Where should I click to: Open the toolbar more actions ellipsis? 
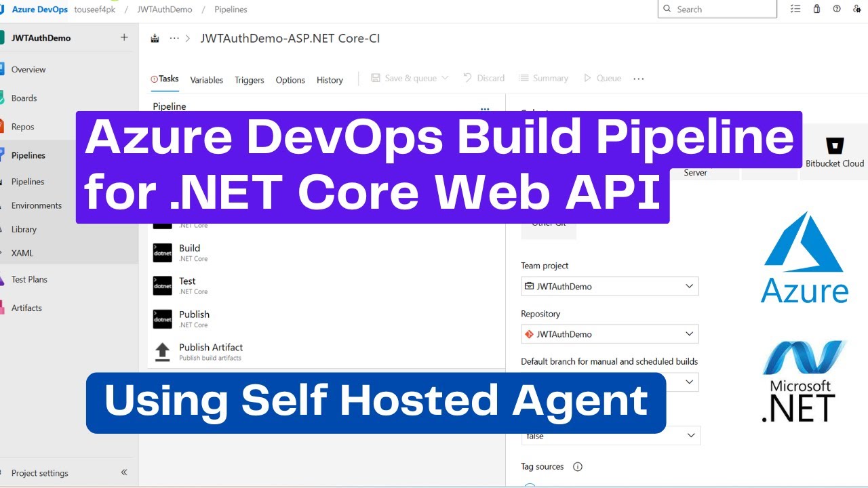(x=638, y=79)
